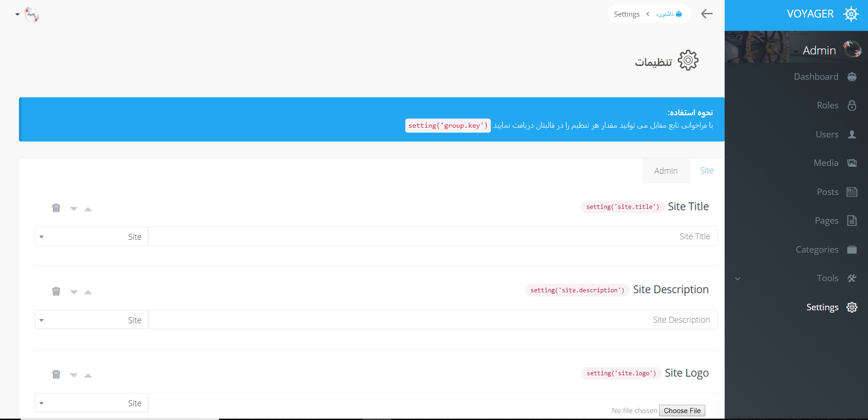Delete the Site Description setting via trash icon
Image resolution: width=868 pixels, height=420 pixels.
pos(56,291)
